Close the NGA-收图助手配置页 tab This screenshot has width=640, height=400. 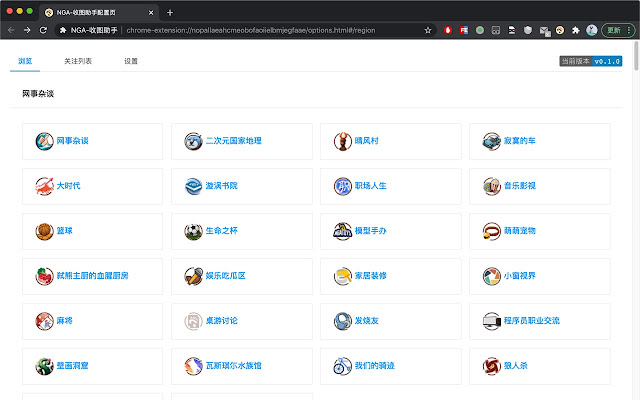[x=151, y=13]
